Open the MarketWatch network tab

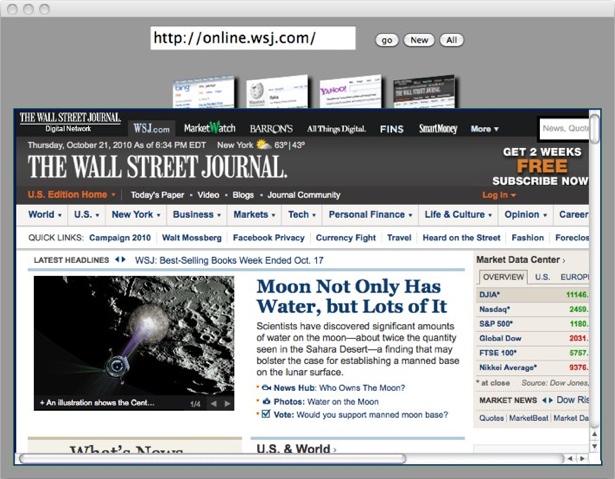point(210,128)
